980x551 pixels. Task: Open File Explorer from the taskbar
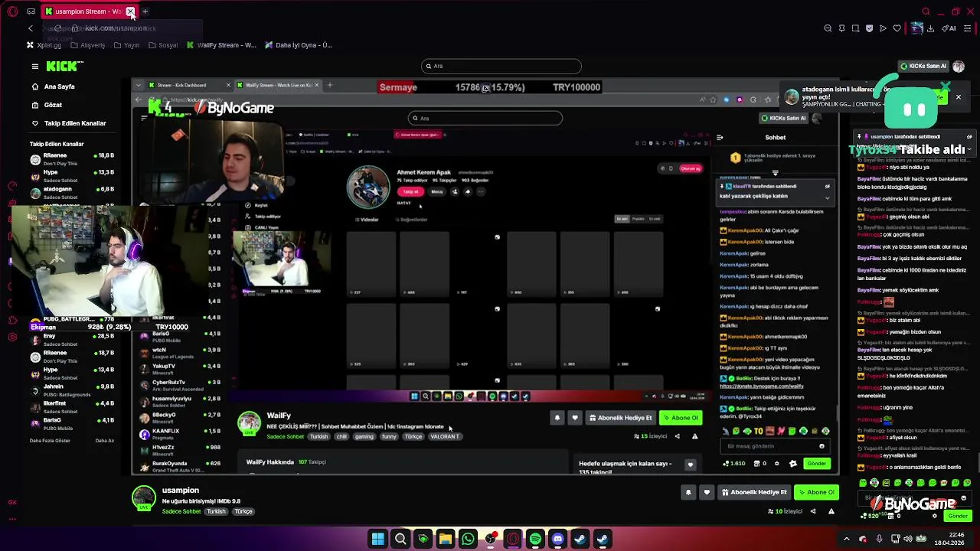point(445,540)
